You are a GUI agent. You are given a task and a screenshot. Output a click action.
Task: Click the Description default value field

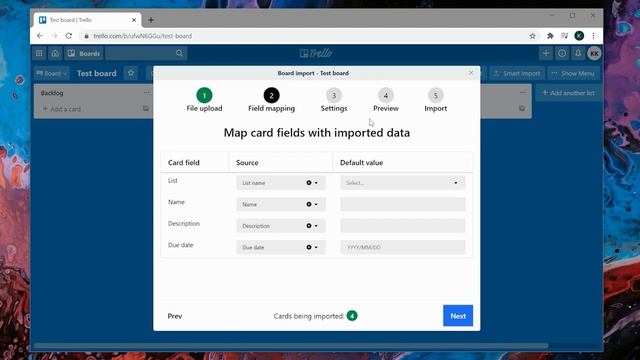point(402,226)
